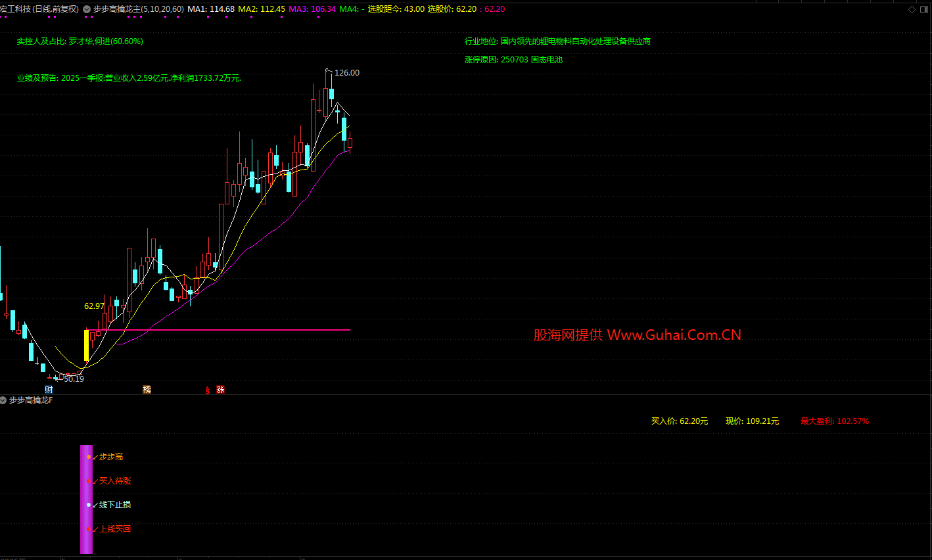
Task: Click the pink horizontal buy-price line
Action: pyautogui.click(x=220, y=330)
